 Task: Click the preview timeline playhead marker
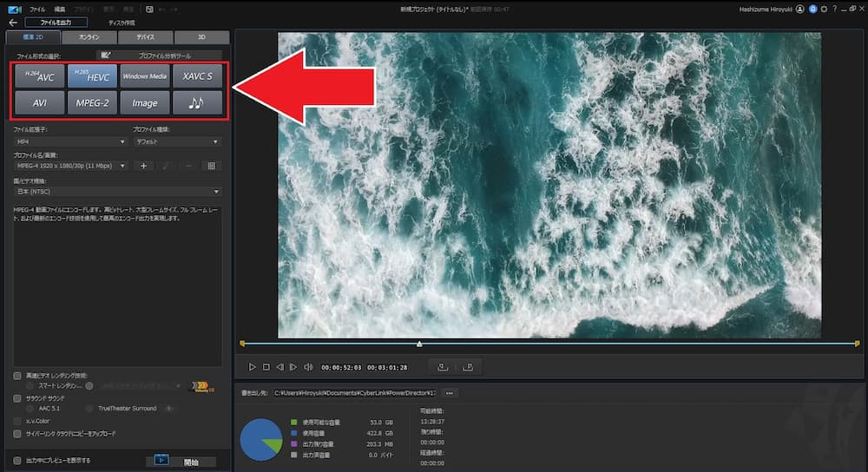[420, 344]
